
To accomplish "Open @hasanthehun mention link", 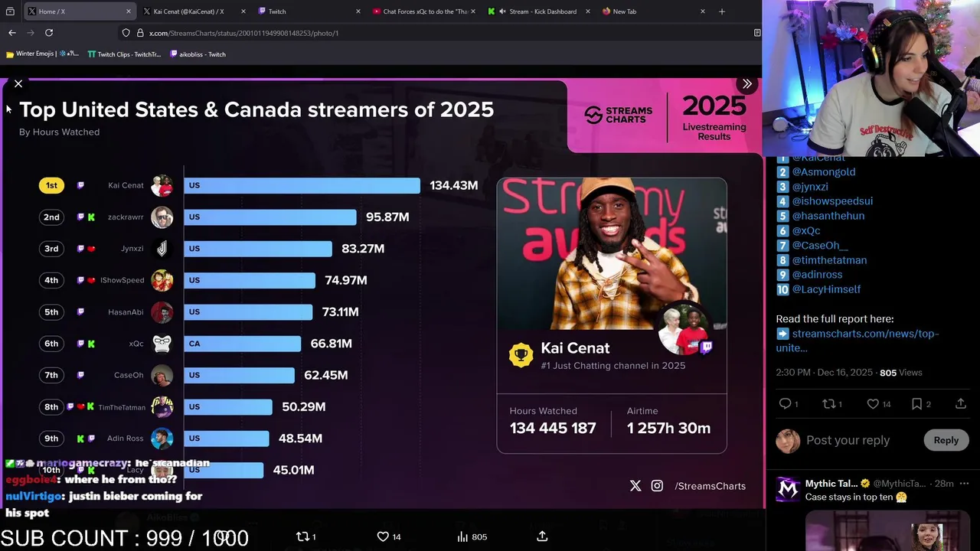I will coord(828,216).
